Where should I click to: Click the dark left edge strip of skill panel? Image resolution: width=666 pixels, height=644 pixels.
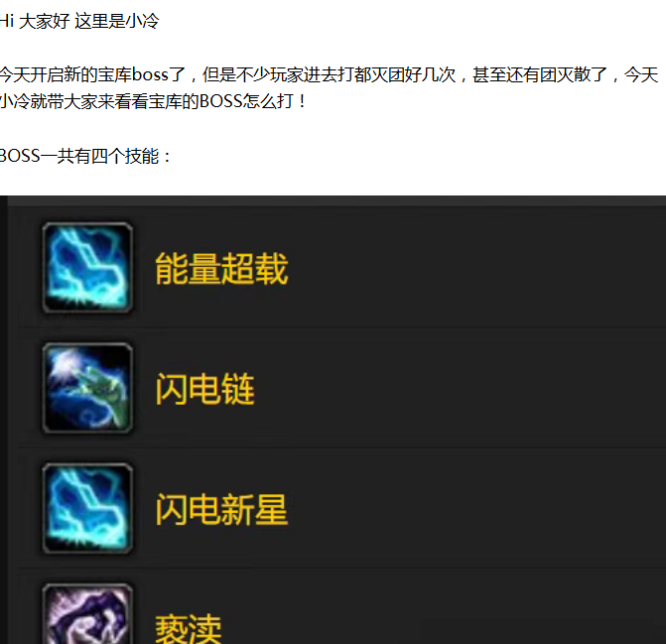click(3, 420)
